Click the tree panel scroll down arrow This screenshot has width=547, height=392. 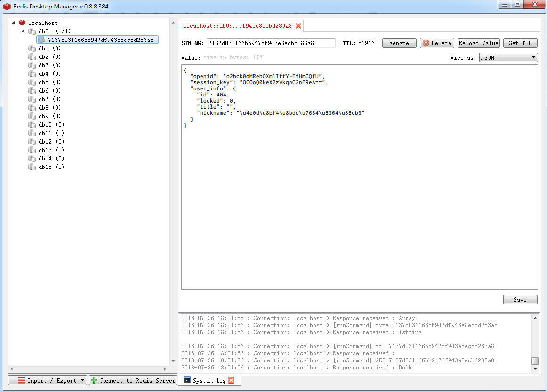point(173,361)
